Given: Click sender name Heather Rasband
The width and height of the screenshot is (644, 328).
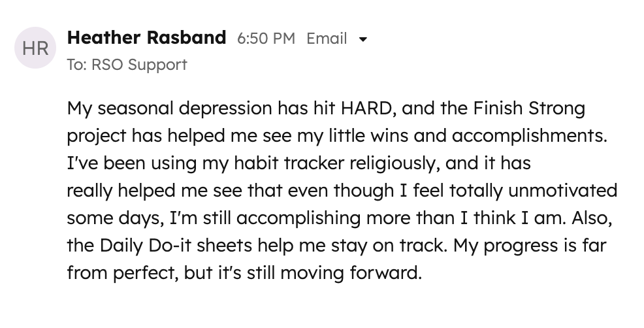Looking at the screenshot, I should [x=146, y=38].
